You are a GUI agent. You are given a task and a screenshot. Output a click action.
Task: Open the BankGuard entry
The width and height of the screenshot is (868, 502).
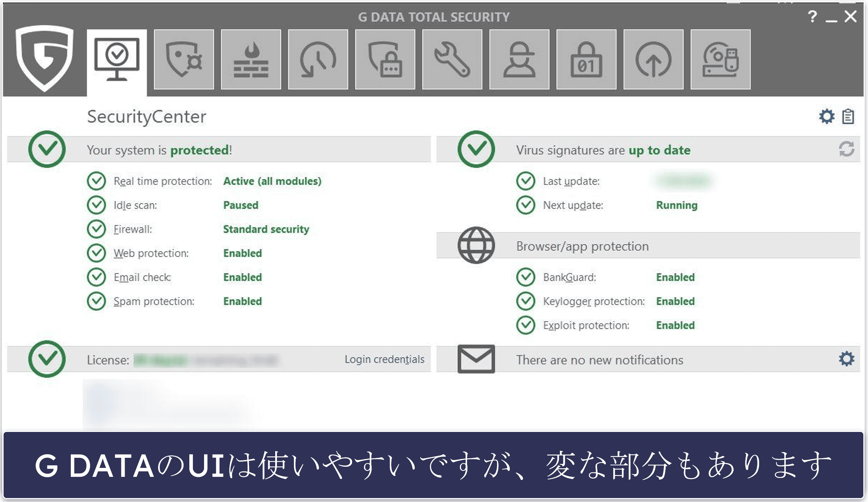[x=569, y=277]
